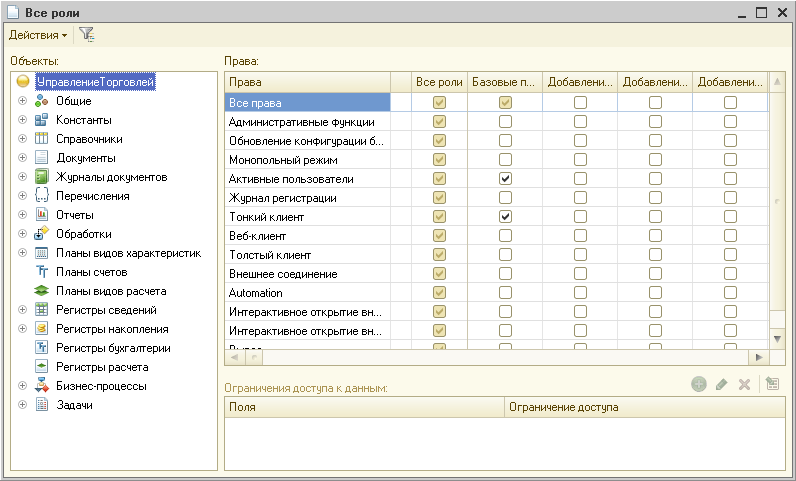This screenshot has width=796, height=481.
Task: Click the Ограничение доступа column header
Action: pyautogui.click(x=645, y=407)
